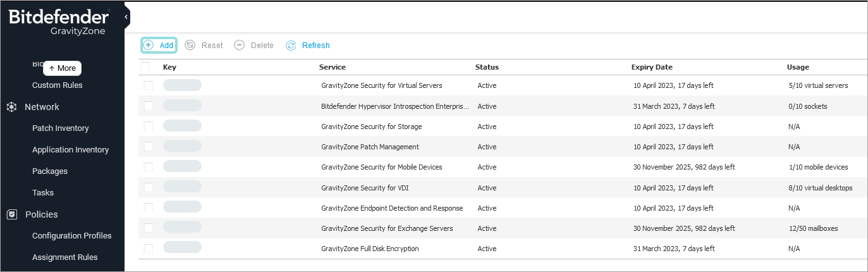Click the Reset button in toolbar
The image size is (868, 272).
coord(204,46)
